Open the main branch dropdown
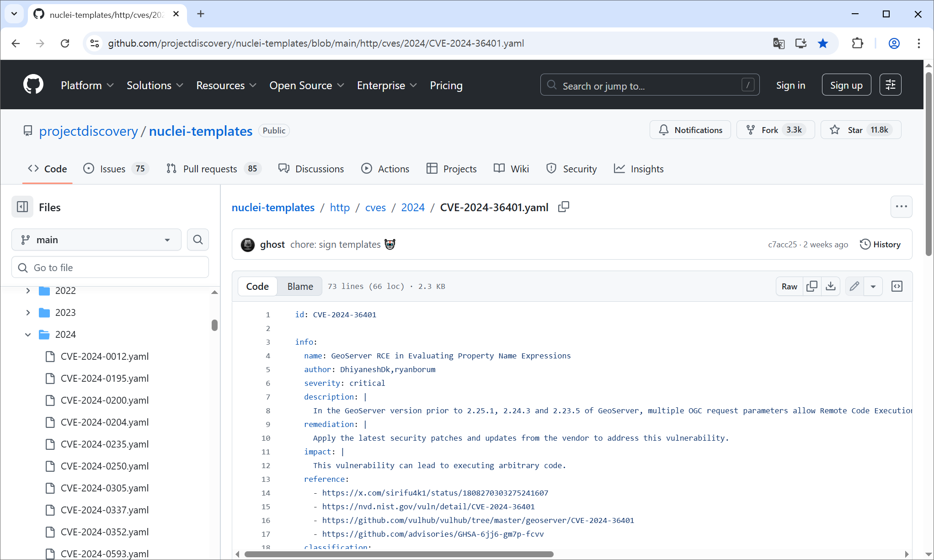 96,240
